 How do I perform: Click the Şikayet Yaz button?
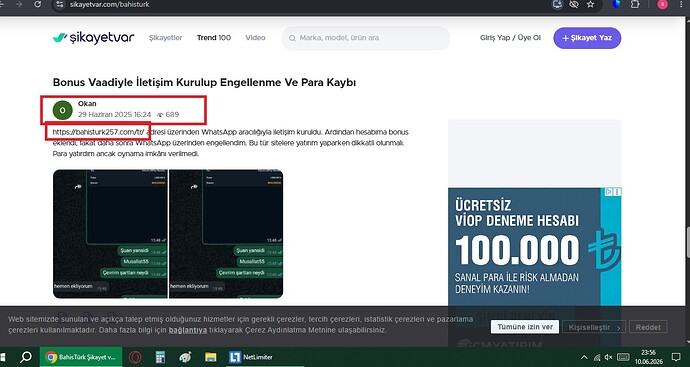pyautogui.click(x=587, y=38)
